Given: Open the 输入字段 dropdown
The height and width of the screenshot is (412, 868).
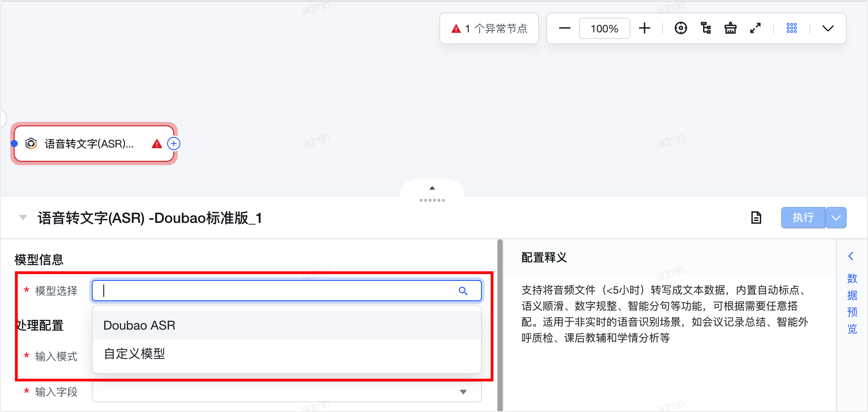Looking at the screenshot, I should 287,392.
